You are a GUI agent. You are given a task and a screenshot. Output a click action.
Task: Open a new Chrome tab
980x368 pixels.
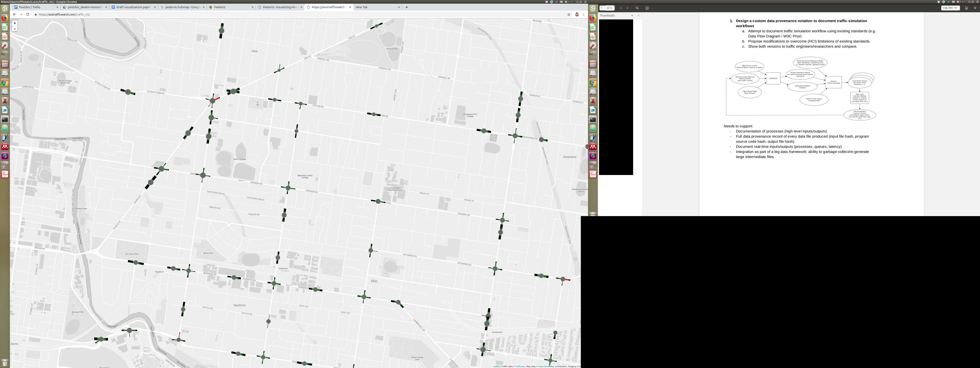[x=407, y=7]
